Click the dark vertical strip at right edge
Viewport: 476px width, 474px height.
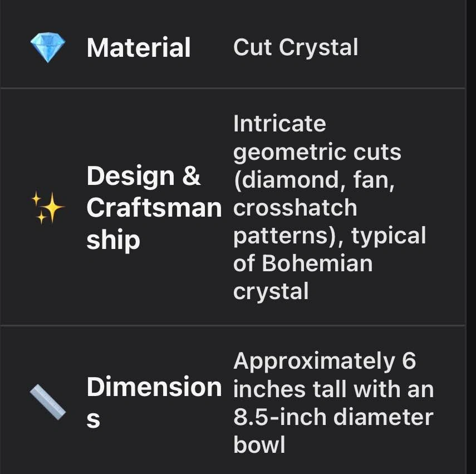pos(471,237)
